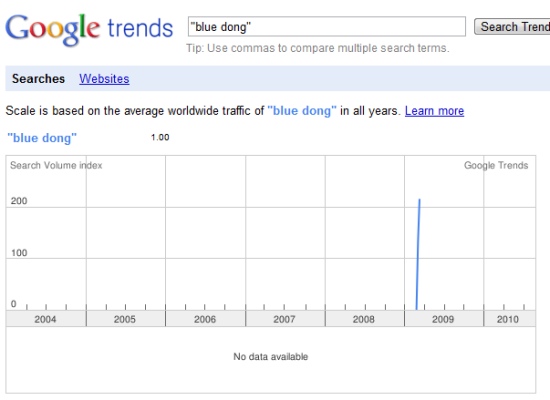Click the Google Trends watermark in chart
The height and width of the screenshot is (400, 550).
click(x=496, y=165)
